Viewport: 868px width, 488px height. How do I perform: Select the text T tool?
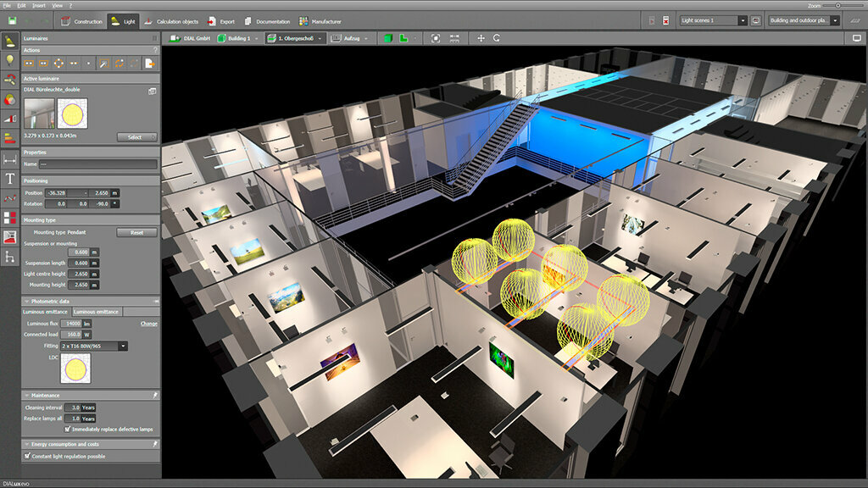pyautogui.click(x=9, y=179)
